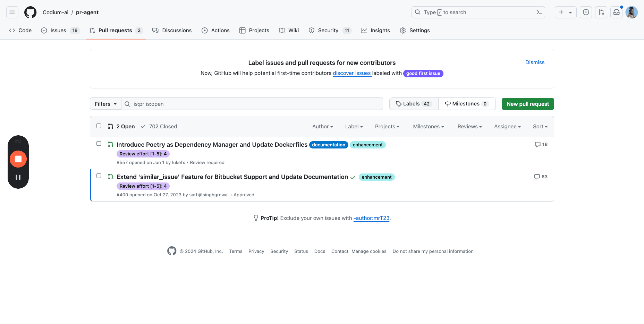
Task: Open the issues inbox icon in header
Action: [586, 12]
